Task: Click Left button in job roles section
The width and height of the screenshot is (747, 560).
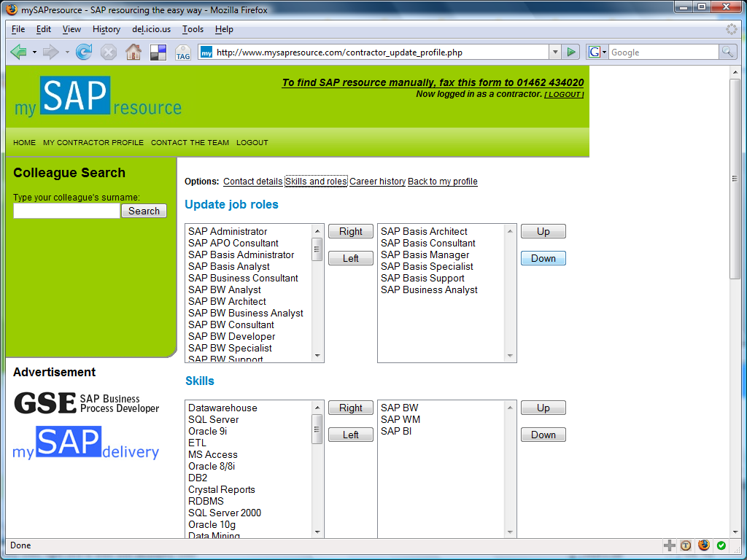Action: coord(351,258)
